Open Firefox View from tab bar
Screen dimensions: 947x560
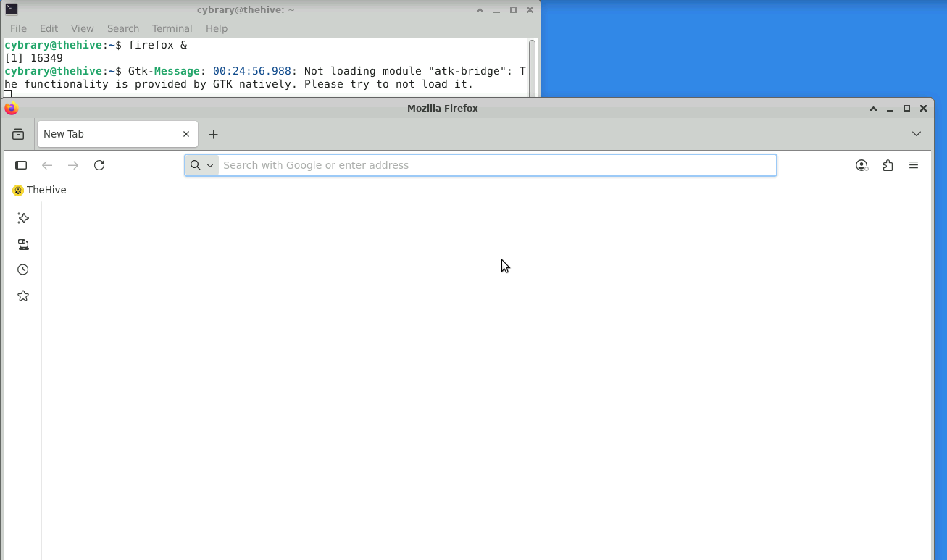[x=18, y=134]
